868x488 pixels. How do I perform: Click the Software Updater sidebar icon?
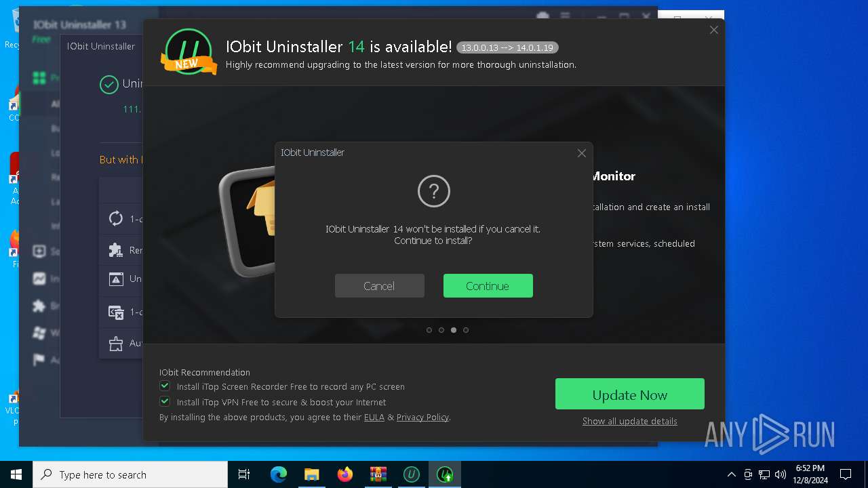[x=39, y=251]
